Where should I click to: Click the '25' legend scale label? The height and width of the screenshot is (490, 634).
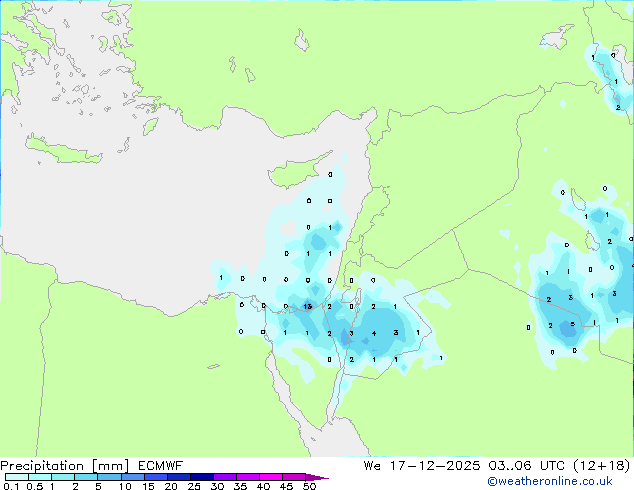194,486
